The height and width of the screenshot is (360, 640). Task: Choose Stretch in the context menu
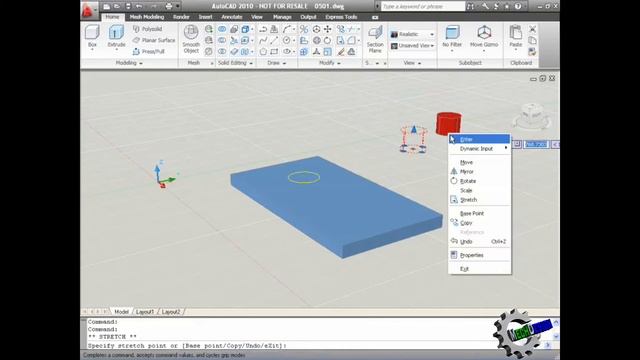480,200
